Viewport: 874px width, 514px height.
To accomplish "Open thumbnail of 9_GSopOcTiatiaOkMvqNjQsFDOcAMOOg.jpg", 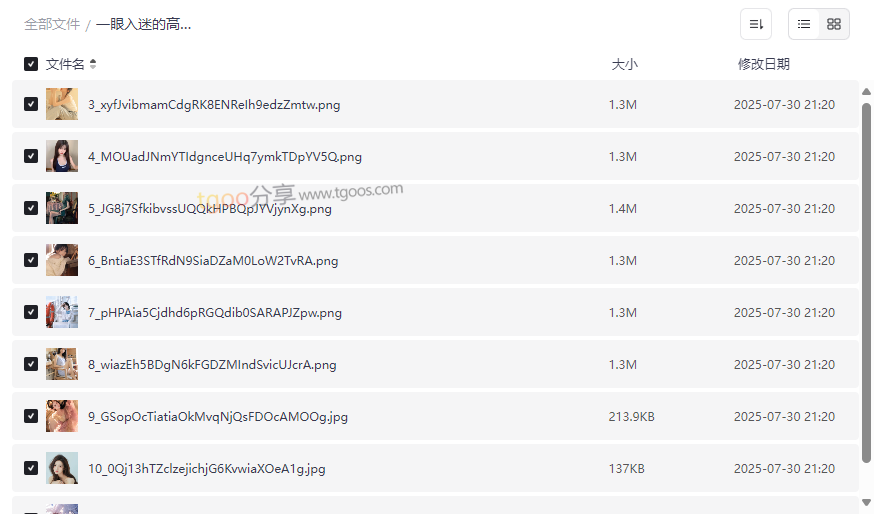I will pyautogui.click(x=62, y=416).
